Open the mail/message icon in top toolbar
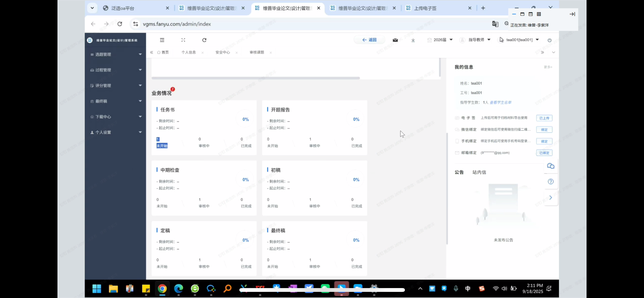Screen dimensions: 644x298 tap(395, 40)
